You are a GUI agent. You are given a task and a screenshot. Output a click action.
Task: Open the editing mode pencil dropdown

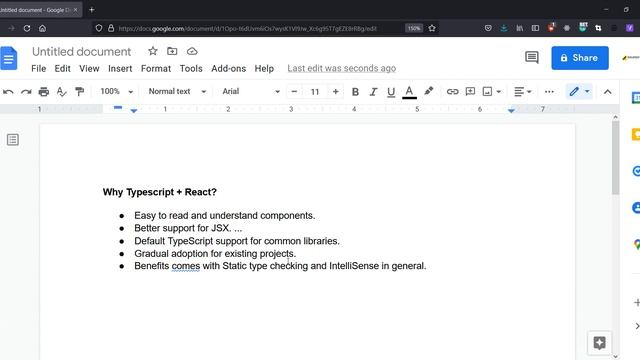click(579, 91)
